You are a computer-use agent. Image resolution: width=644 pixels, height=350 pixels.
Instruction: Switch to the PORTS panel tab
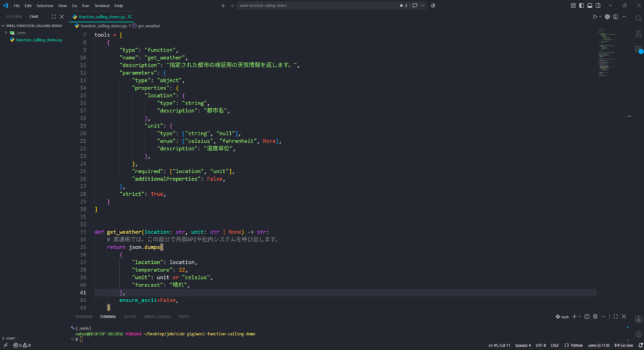point(184,317)
